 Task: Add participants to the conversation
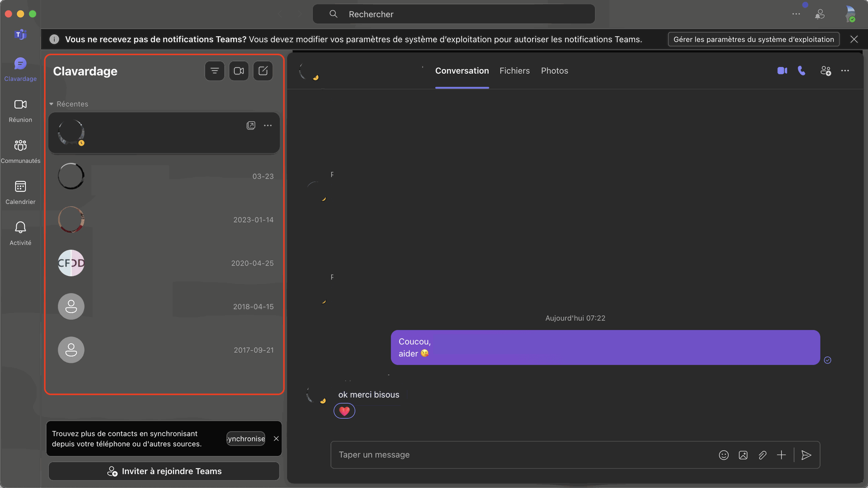(826, 71)
